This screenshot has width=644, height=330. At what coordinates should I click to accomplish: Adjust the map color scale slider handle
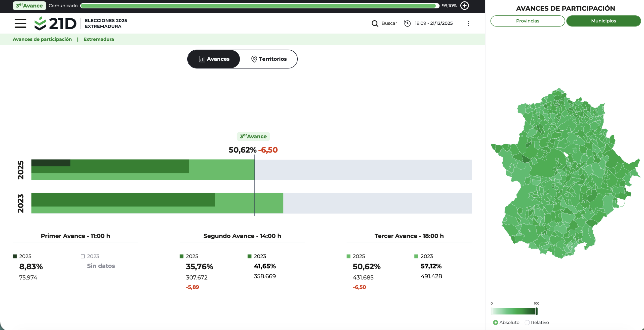click(537, 311)
